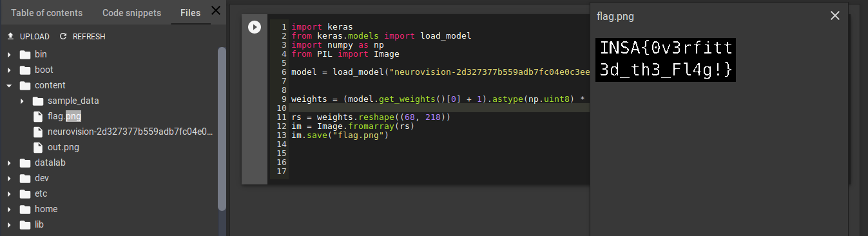Click empty code line 17
868x236 pixels.
(x=429, y=172)
